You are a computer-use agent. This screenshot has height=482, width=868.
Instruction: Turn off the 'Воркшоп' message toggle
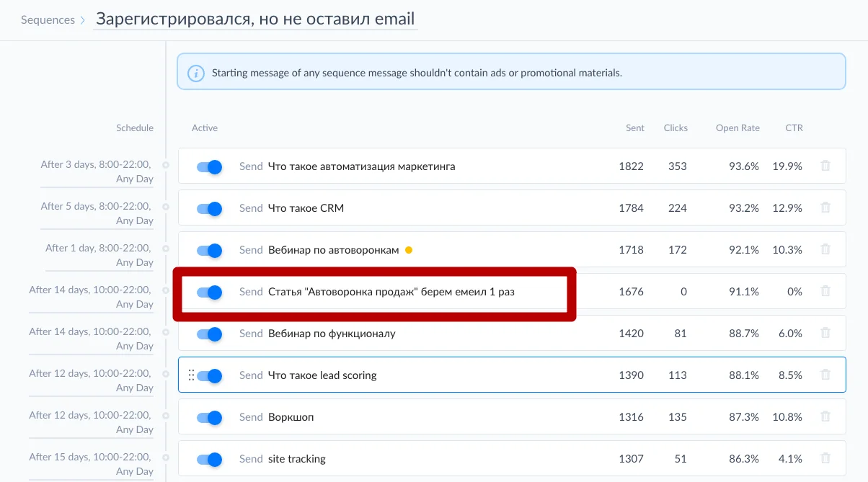209,418
